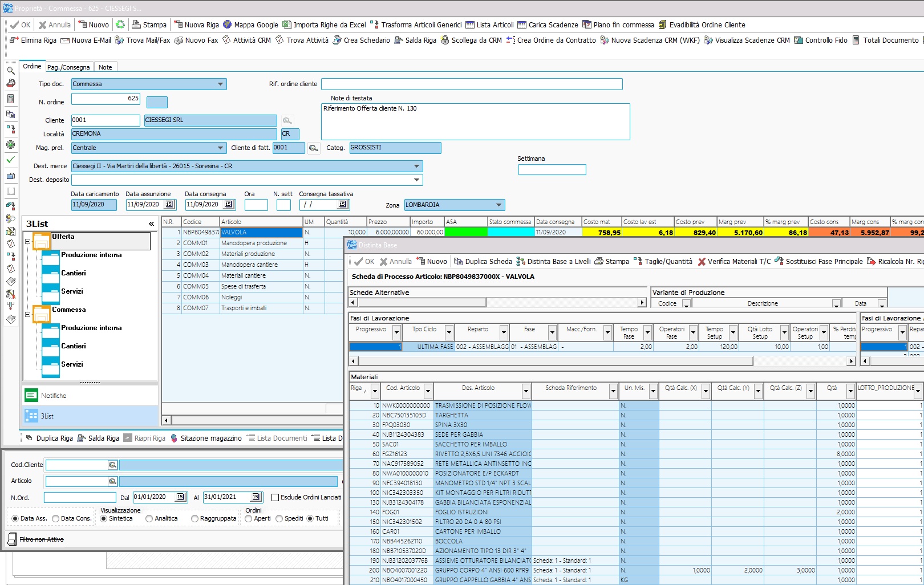The height and width of the screenshot is (585, 924).
Task: Select Raggruppata visualization radio
Action: pyautogui.click(x=194, y=518)
